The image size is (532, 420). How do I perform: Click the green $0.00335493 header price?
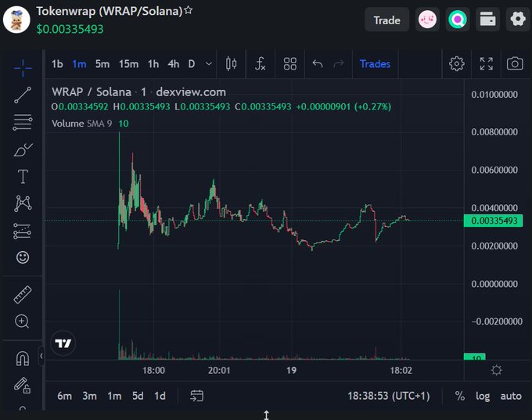(x=70, y=29)
